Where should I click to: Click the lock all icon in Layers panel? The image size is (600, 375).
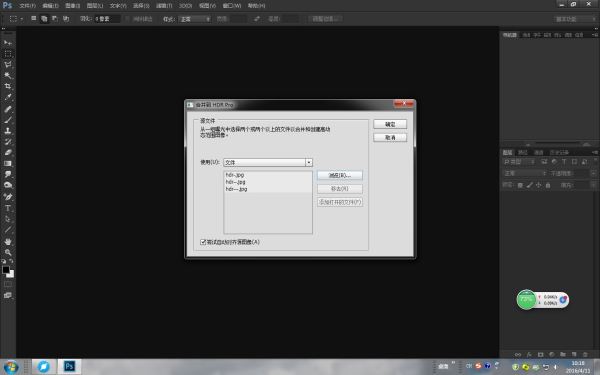click(x=548, y=185)
